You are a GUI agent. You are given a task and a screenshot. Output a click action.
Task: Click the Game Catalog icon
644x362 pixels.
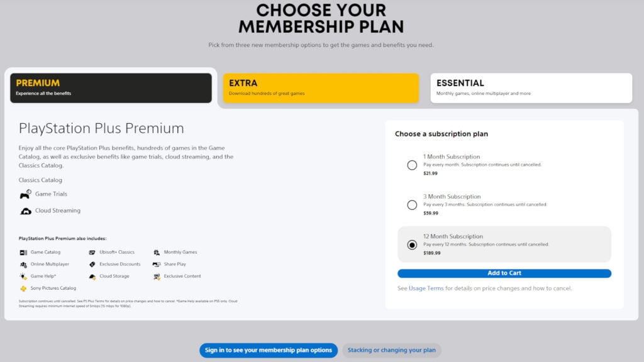click(23, 252)
